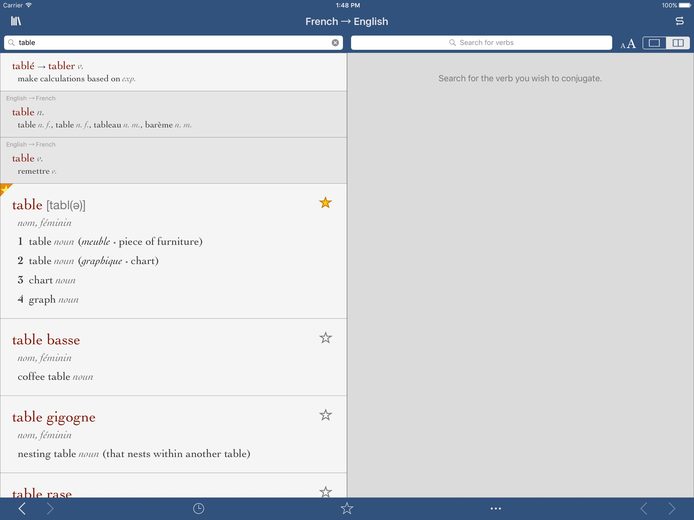Screen dimensions: 694x520
Task: Click 'make calculations based on' definition
Action: (x=76, y=79)
